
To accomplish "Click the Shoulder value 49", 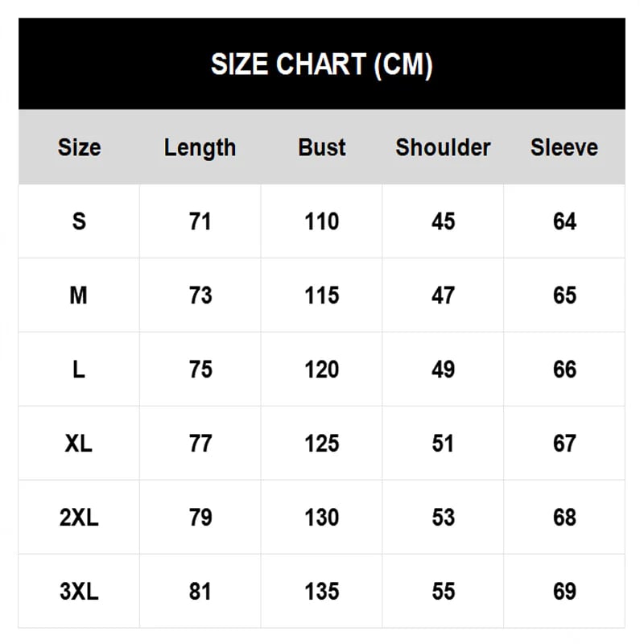I will click(443, 369).
